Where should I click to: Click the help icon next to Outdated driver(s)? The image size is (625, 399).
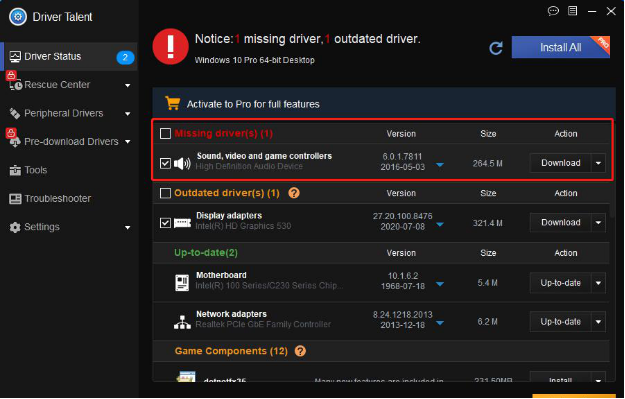(x=294, y=193)
